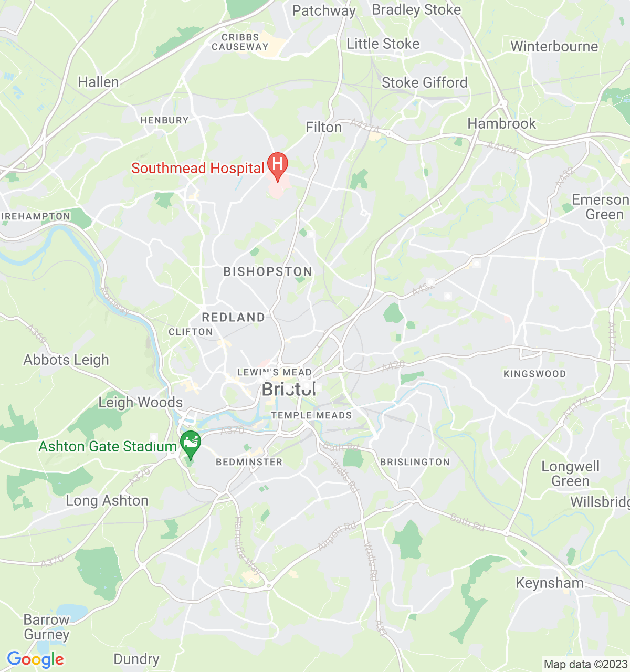630x672 pixels.
Task: Click the Brislington area label
Action: pos(415,462)
